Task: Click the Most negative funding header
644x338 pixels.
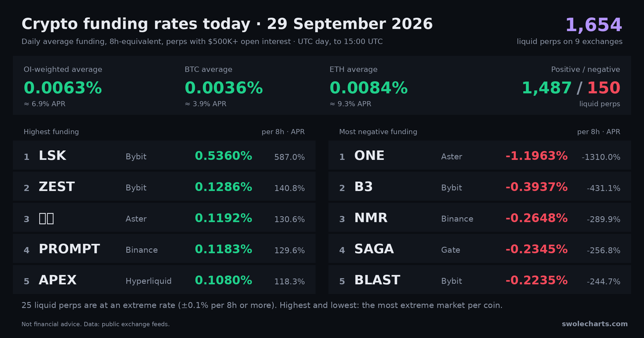Action: tap(378, 131)
